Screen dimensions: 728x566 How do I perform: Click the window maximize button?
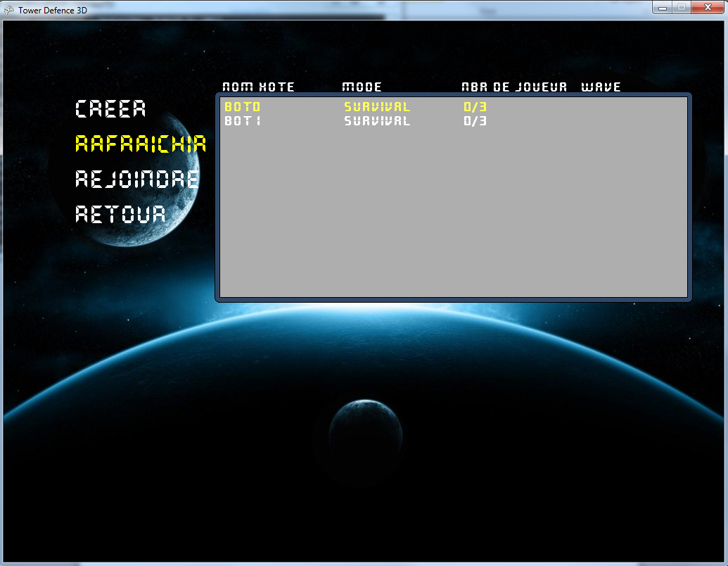click(681, 7)
